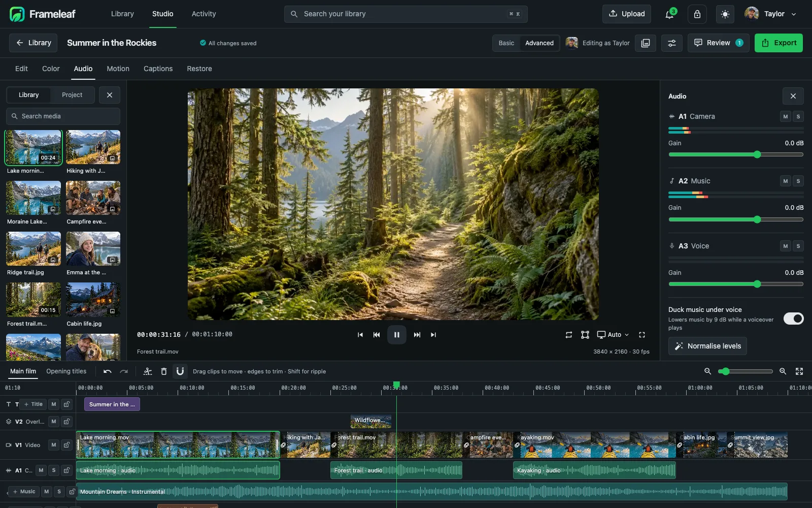Click the Export button
812x508 pixels.
[779, 43]
